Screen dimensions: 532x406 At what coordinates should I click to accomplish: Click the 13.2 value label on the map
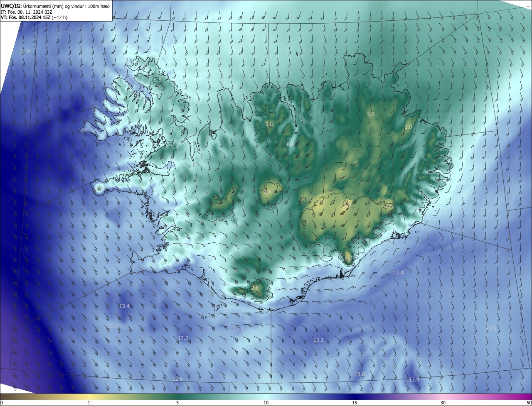coord(183,338)
